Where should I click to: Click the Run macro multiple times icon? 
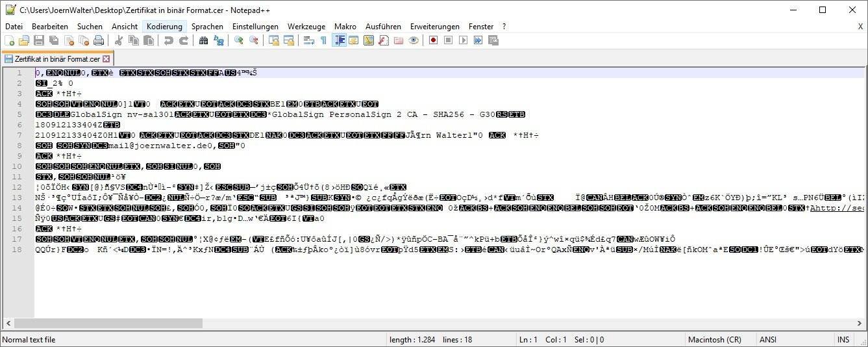pos(478,40)
